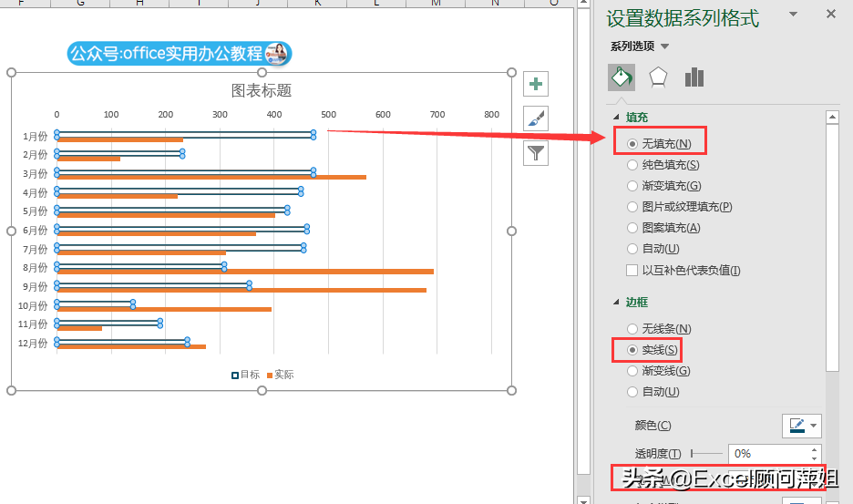Select the 目标 legend entry
Image resolution: width=853 pixels, height=504 pixels.
(246, 375)
